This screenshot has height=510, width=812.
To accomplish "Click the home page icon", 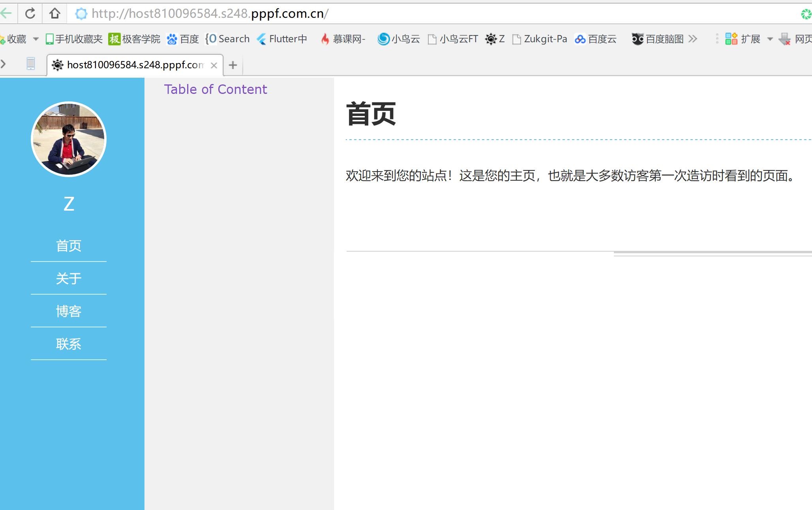I will (54, 13).
